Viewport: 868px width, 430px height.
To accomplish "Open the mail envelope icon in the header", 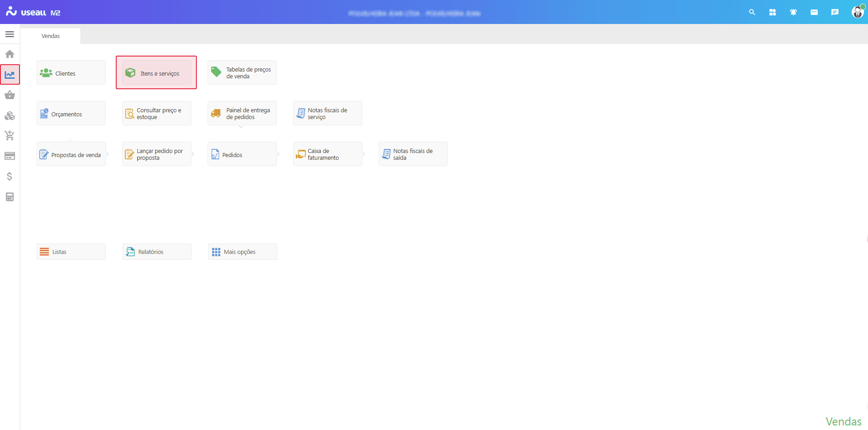I will tap(814, 12).
